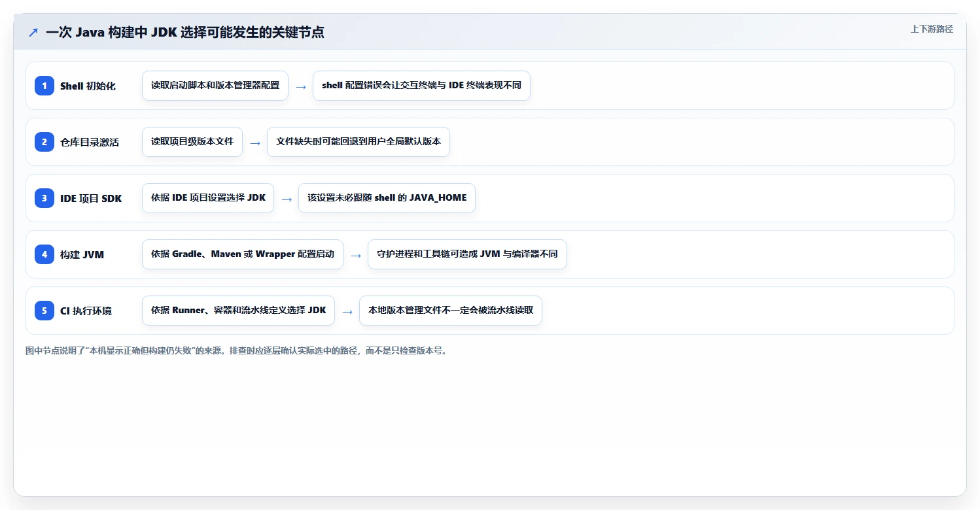Click the 构建 JVM row label

82,255
